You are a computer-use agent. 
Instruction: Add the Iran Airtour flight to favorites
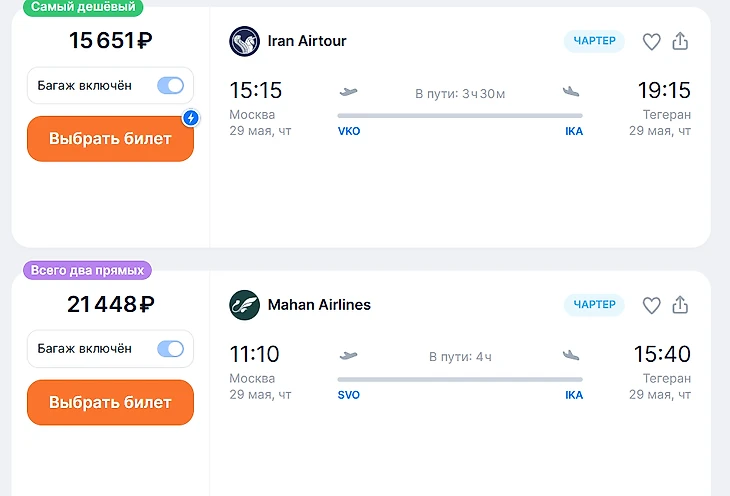tap(651, 42)
